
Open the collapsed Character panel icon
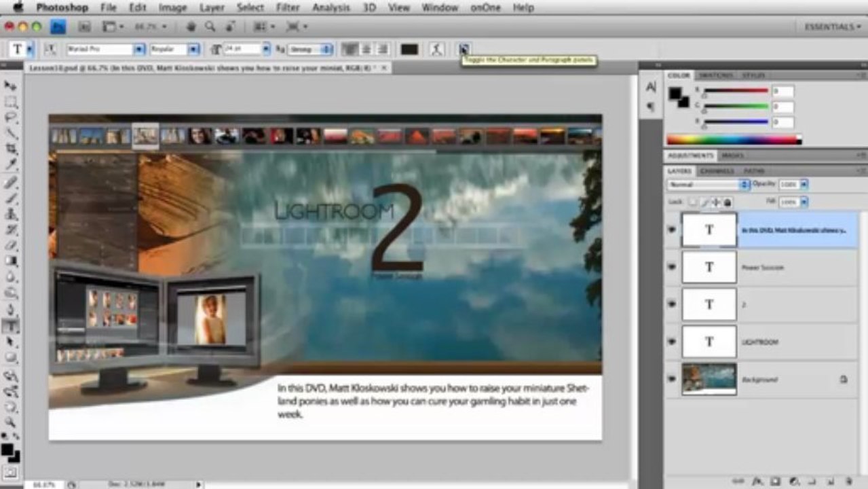coord(650,87)
